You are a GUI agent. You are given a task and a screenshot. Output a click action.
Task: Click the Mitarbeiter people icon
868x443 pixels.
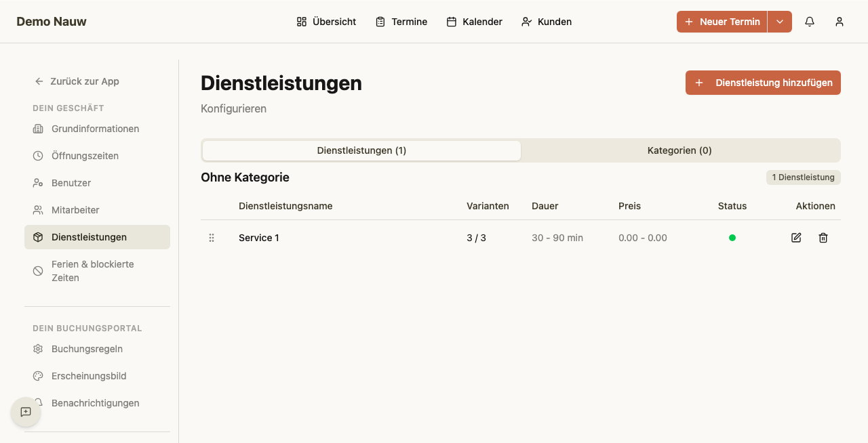tap(38, 210)
